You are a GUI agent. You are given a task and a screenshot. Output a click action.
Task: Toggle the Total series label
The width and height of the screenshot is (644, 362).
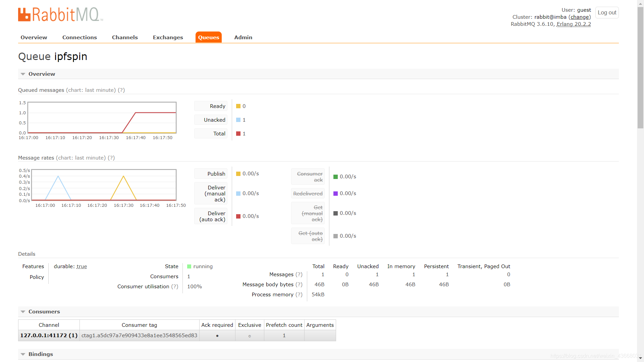point(211,133)
